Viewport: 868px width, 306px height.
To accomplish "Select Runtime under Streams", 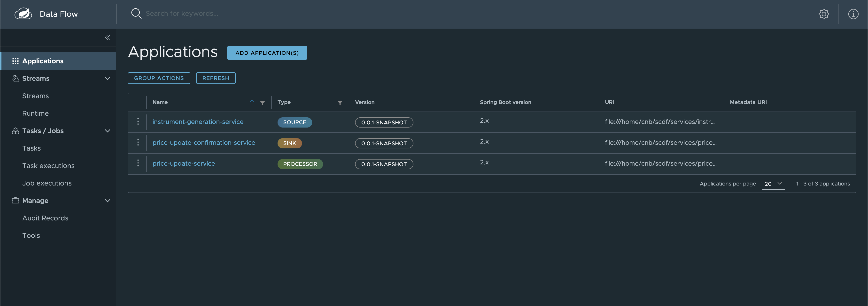I will click(x=35, y=114).
